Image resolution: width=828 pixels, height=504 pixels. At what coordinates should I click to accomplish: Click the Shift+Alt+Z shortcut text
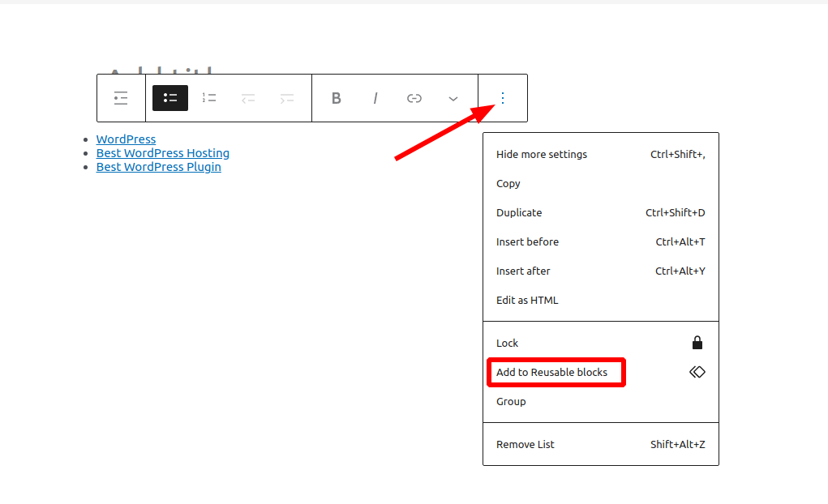(677, 444)
